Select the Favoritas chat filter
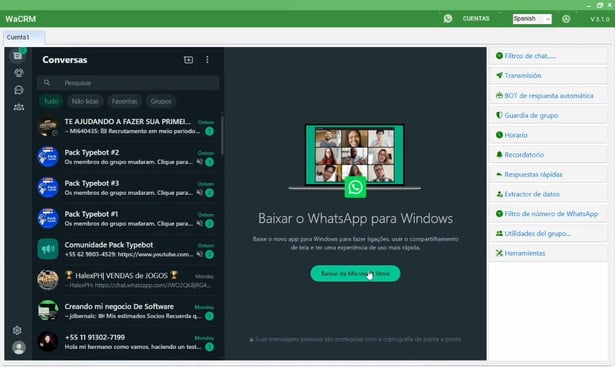615x367 pixels. (124, 101)
